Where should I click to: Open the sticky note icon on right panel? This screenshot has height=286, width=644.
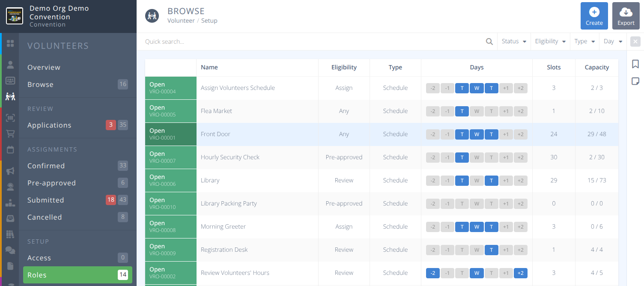635,81
